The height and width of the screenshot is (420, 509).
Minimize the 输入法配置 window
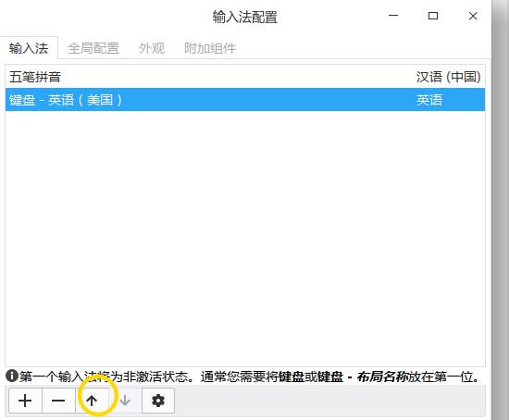(x=393, y=16)
